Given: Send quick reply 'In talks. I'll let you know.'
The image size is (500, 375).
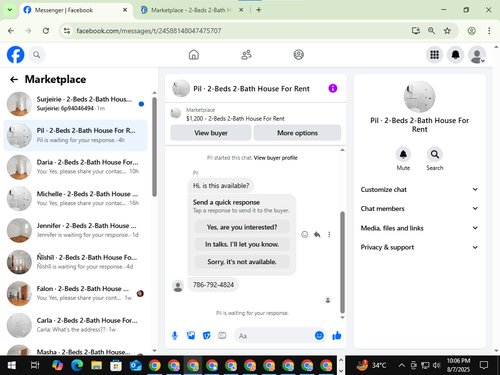Looking at the screenshot, I should click(242, 244).
